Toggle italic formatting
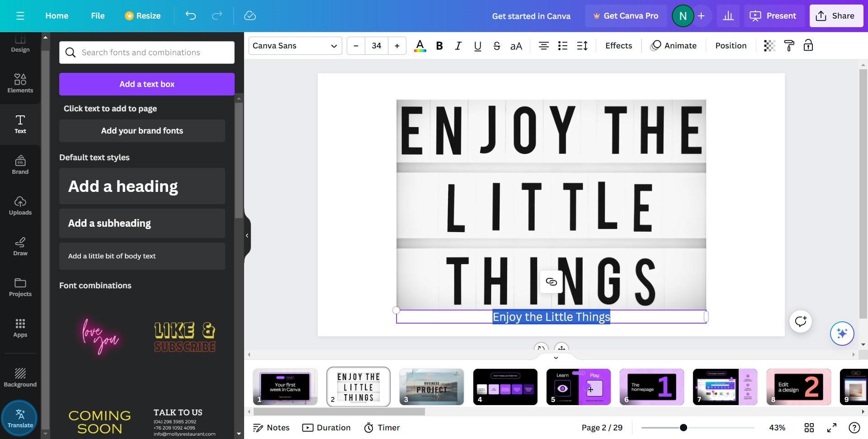The height and width of the screenshot is (439, 868). (458, 46)
